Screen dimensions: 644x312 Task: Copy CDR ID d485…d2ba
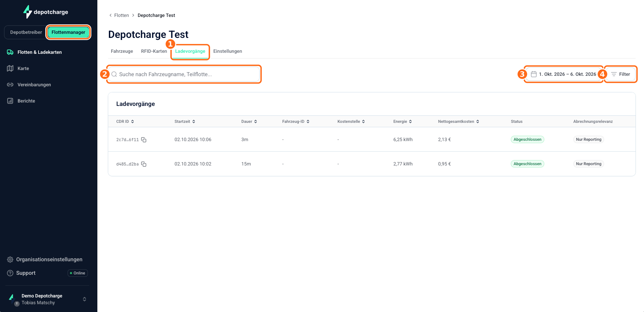pyautogui.click(x=144, y=164)
